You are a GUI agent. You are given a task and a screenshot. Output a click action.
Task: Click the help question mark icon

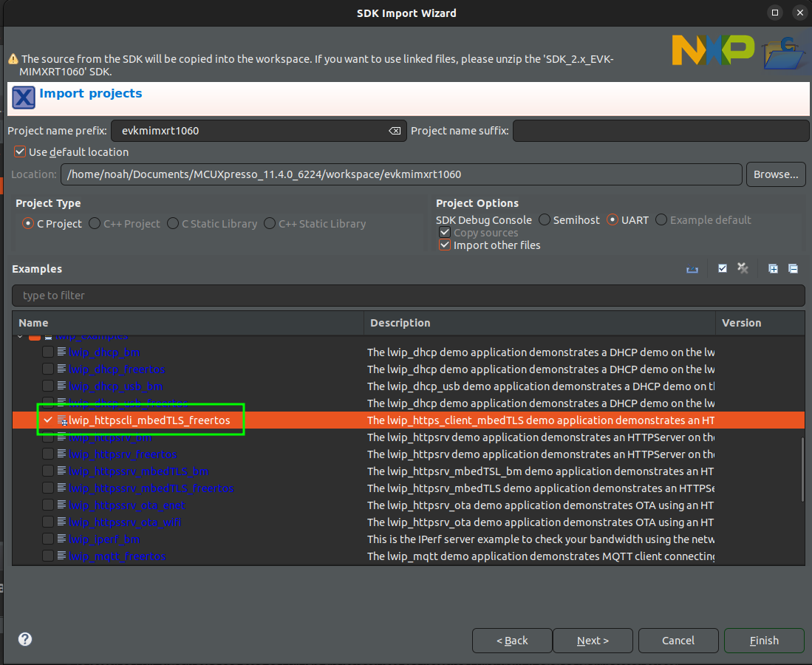25,639
